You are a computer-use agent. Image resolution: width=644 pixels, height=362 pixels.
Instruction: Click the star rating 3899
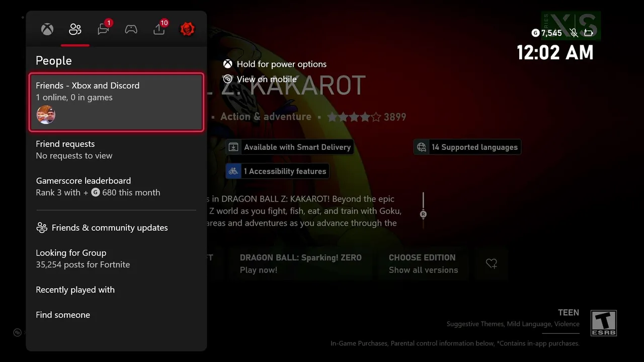366,117
